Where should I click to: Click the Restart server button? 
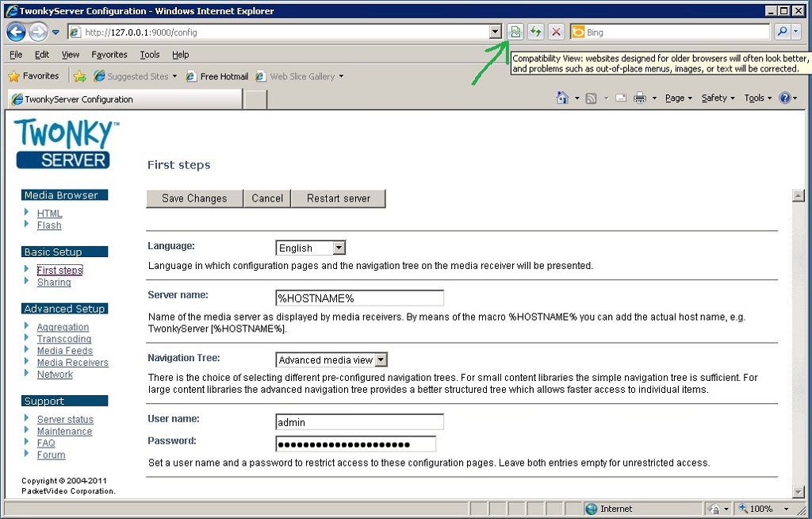[338, 198]
